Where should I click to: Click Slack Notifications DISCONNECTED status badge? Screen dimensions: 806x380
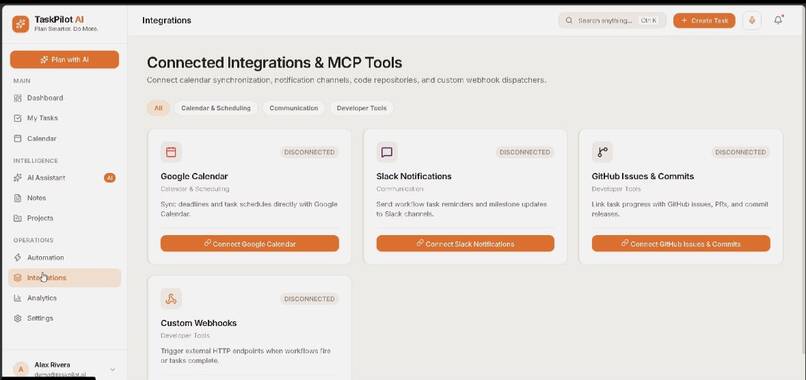click(525, 152)
